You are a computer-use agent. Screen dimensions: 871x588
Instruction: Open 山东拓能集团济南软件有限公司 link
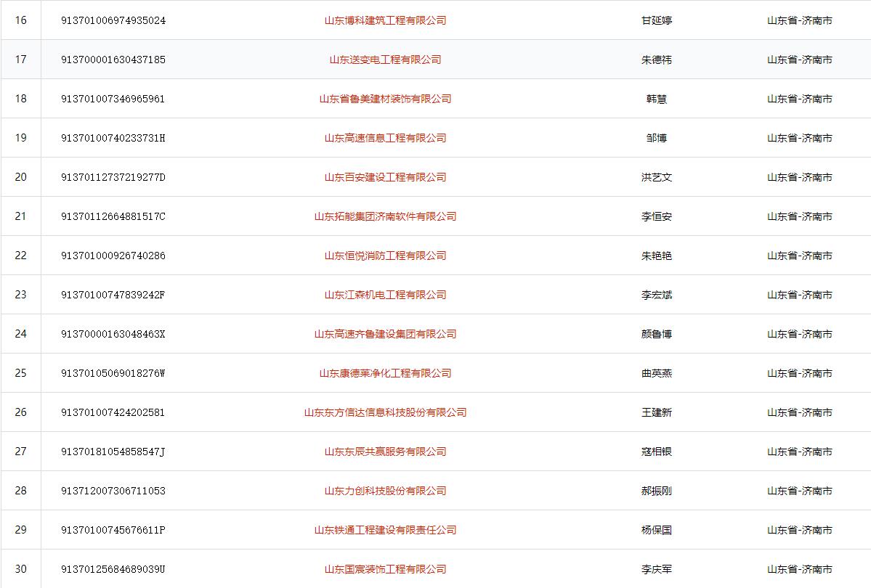click(385, 216)
